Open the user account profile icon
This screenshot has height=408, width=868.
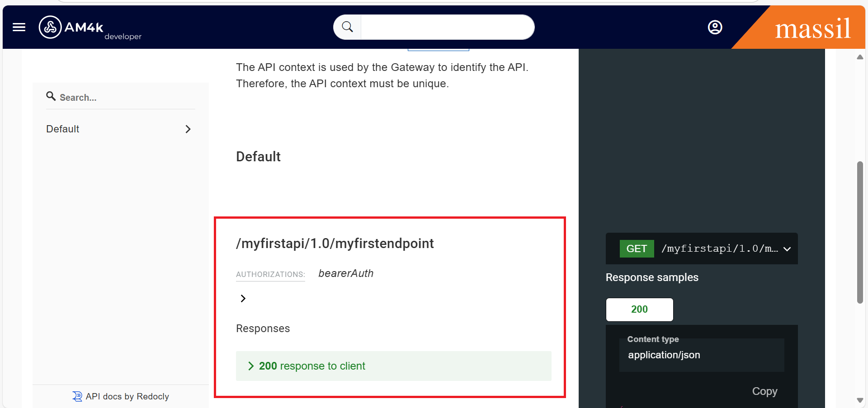pyautogui.click(x=715, y=28)
